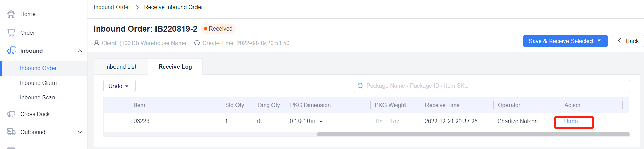The image size is (644, 149).
Task: Click the magnifier icon in search box
Action: coord(360,86)
